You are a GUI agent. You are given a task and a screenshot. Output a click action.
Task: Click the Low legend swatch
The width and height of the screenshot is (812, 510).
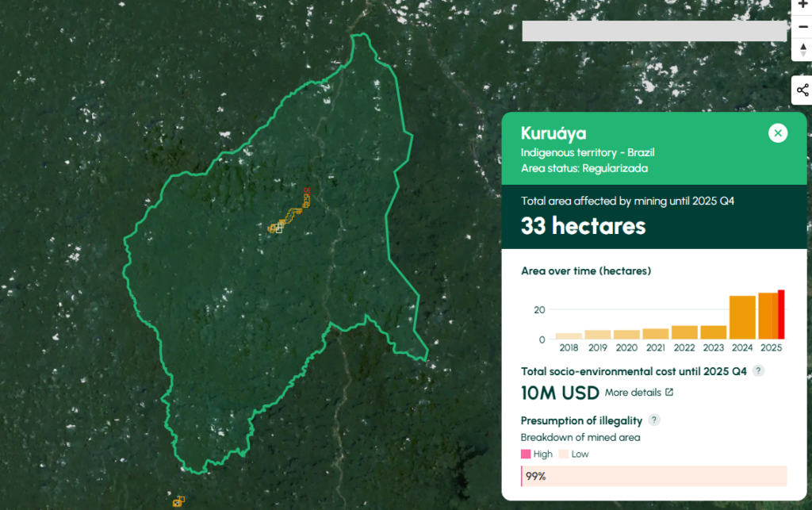[564, 454]
